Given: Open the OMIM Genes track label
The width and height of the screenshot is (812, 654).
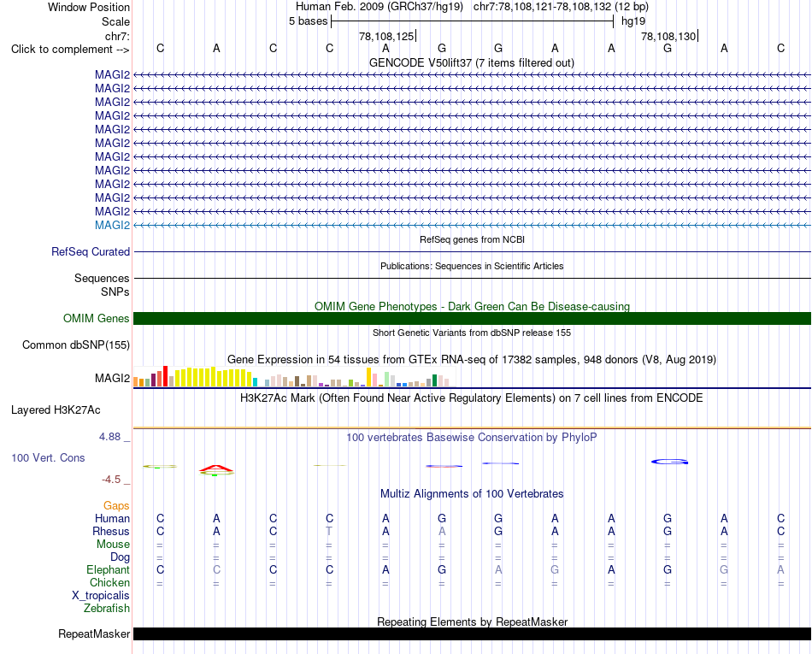Looking at the screenshot, I should point(97,319).
